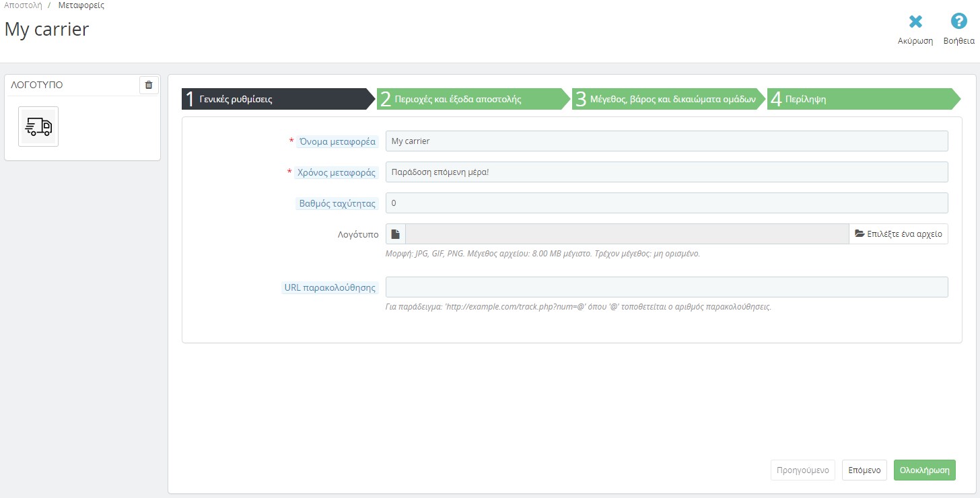Click the Όνομα μεταφορέα input field

[666, 141]
